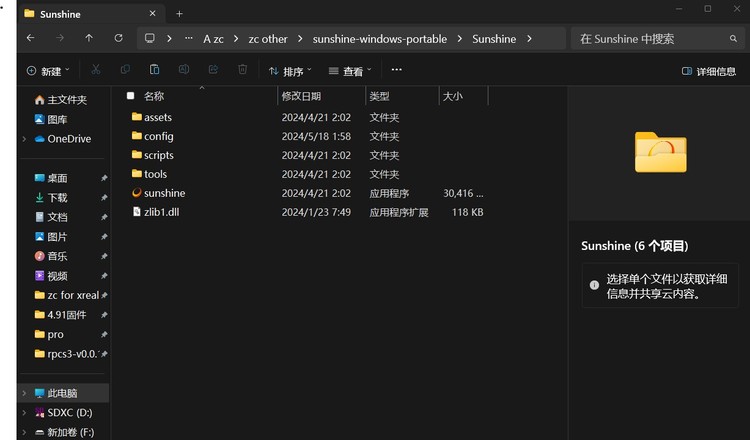The width and height of the screenshot is (750, 440).
Task: Click the info icon in details pane
Action: click(x=594, y=285)
